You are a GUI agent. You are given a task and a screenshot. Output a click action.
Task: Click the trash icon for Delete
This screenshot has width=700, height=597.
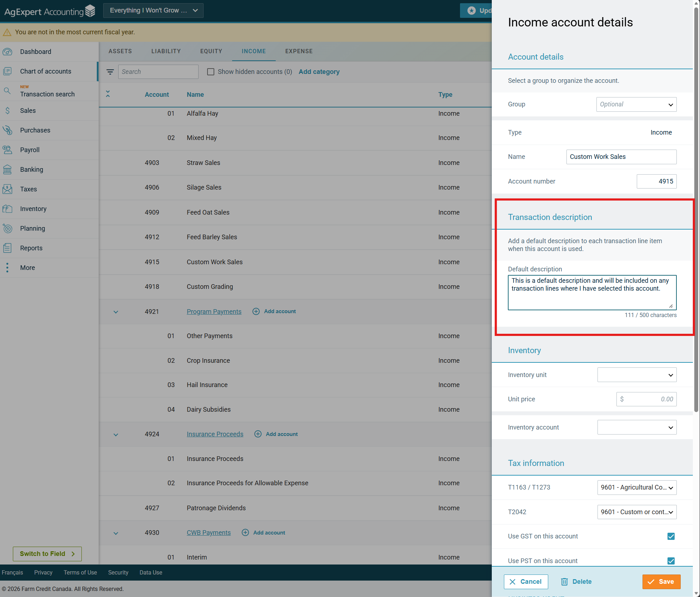(x=564, y=582)
